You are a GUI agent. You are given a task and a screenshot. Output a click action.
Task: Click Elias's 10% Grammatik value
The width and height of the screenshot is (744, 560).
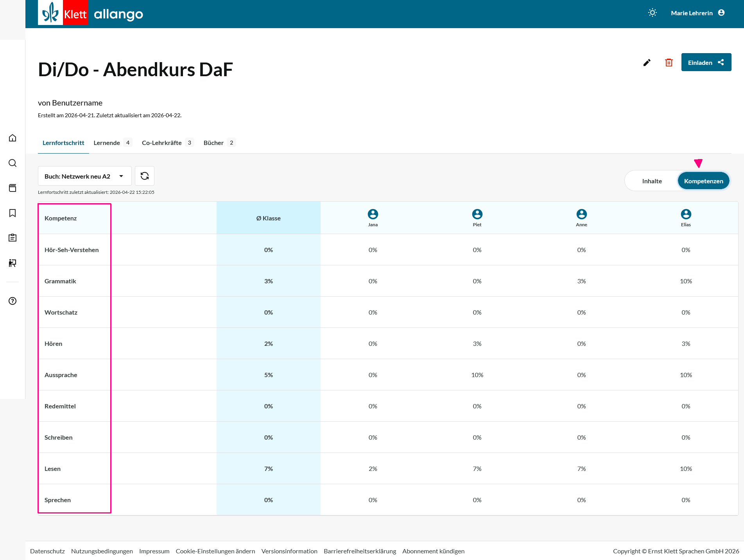[686, 281]
